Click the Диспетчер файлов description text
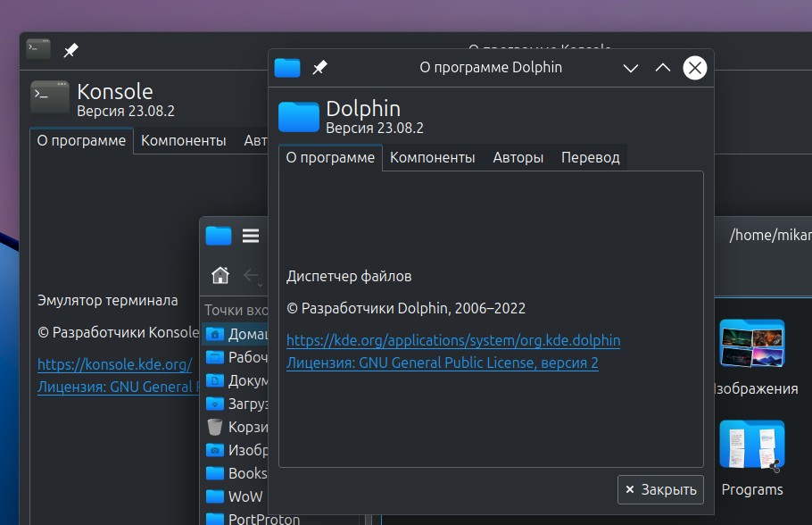Screen dimensions: 812x525 [349, 276]
